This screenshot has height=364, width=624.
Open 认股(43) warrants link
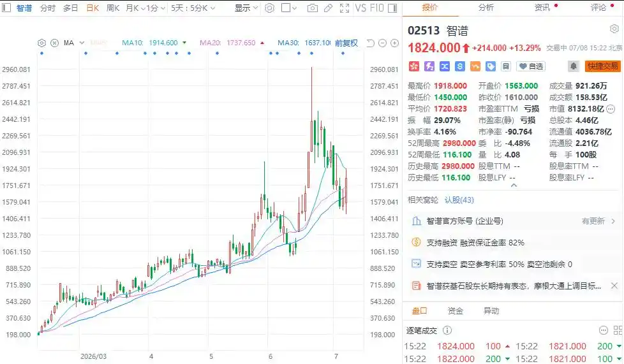click(x=459, y=200)
